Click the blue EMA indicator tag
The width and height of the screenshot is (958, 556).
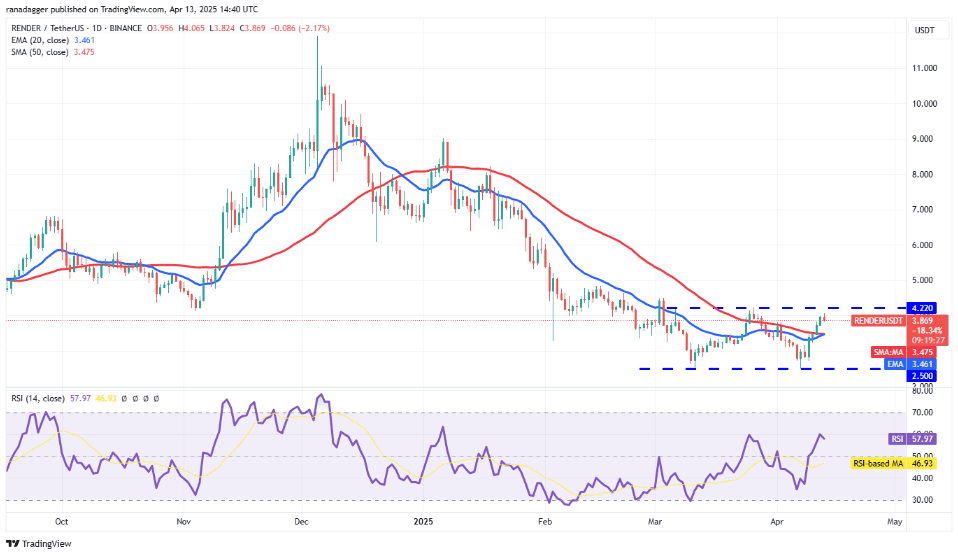895,364
